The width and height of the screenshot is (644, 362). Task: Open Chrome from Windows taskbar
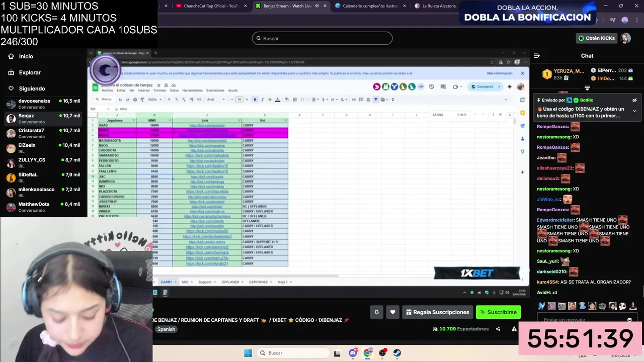pyautogui.click(x=368, y=353)
